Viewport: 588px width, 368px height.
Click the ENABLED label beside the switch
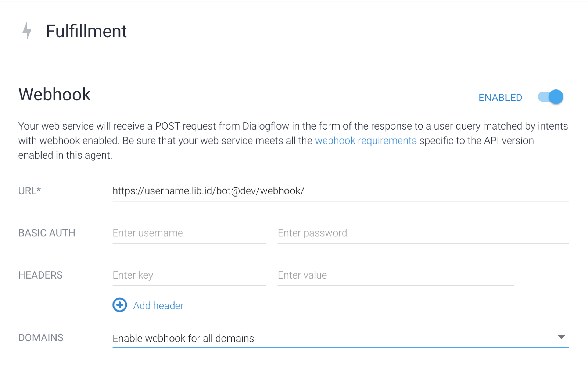(500, 98)
